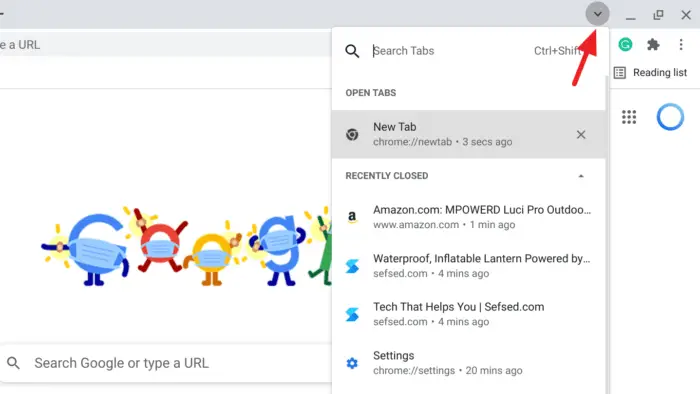The height and width of the screenshot is (394, 700).
Task: Click the OPEN TABS section heading
Action: click(371, 93)
